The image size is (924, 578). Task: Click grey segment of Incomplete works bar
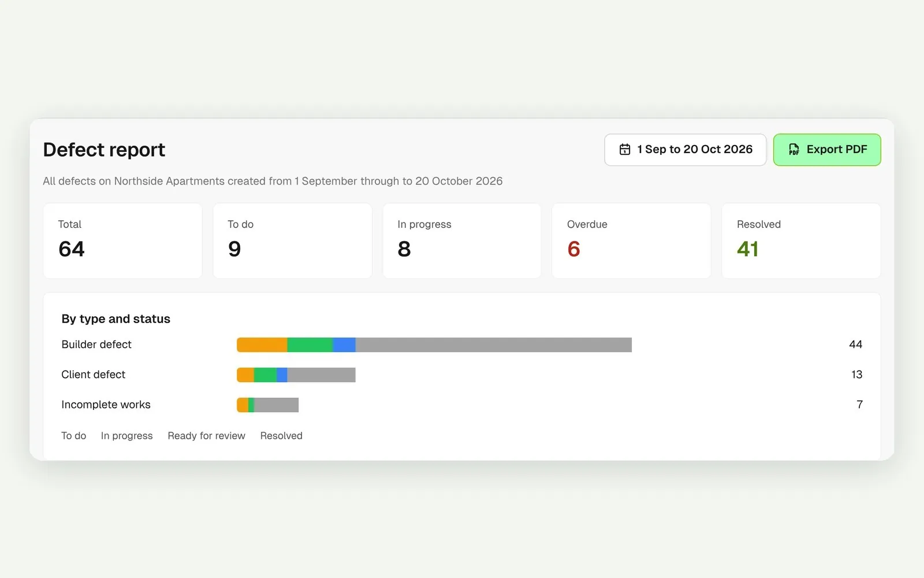(276, 405)
